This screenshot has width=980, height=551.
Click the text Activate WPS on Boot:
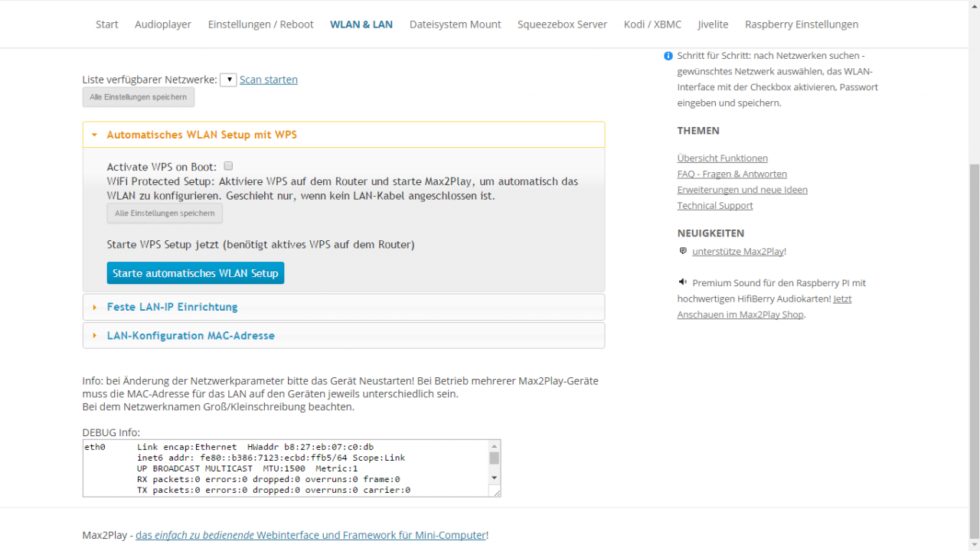coord(162,167)
